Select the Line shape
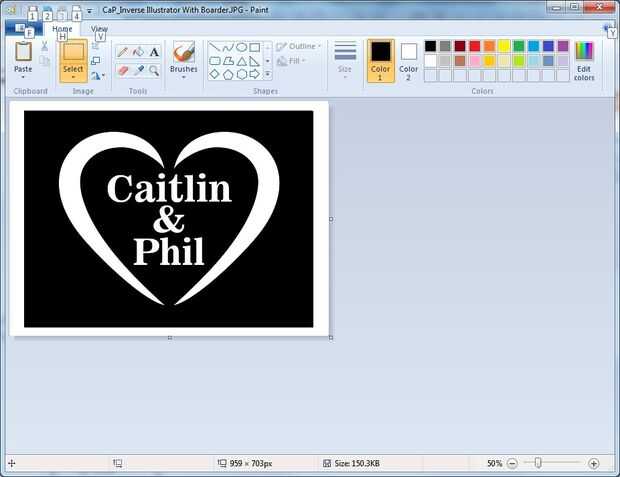The height and width of the screenshot is (477, 620). 214,47
